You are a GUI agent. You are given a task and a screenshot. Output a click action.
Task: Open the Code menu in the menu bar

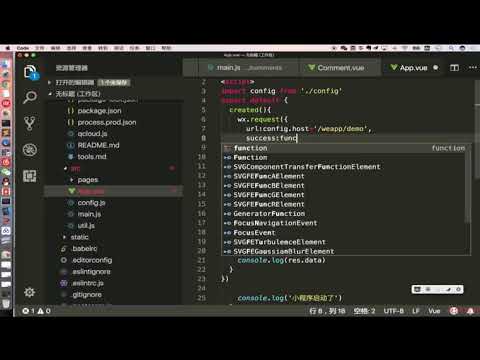pyautogui.click(x=23, y=48)
